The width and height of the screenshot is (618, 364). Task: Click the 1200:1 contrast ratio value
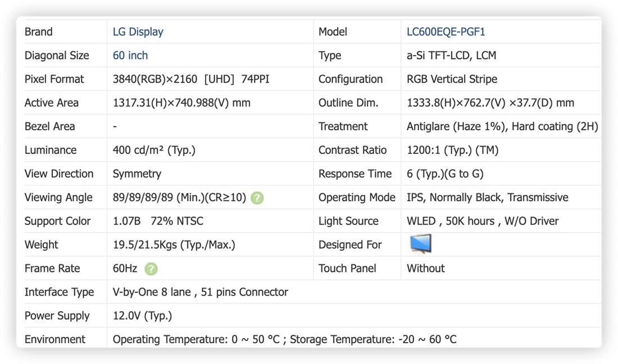click(452, 149)
